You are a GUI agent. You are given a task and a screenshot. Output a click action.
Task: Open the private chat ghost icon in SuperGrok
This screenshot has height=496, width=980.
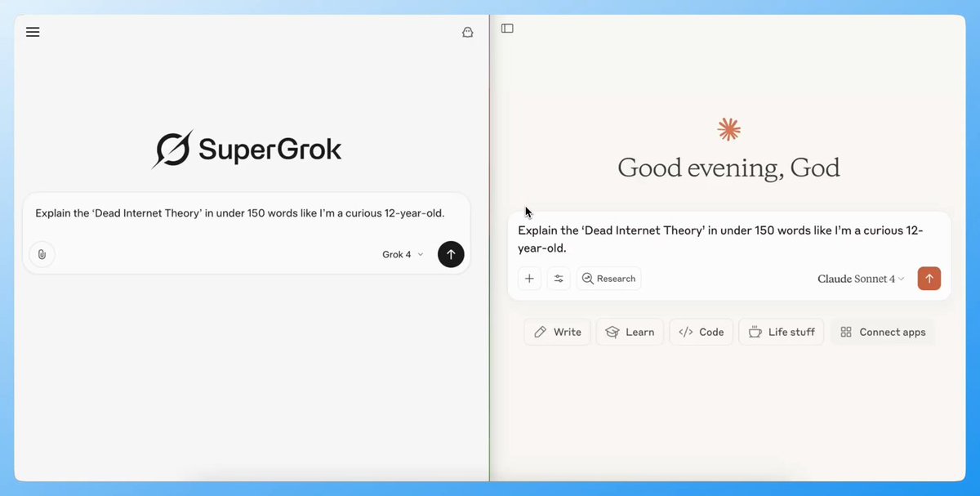pos(468,32)
